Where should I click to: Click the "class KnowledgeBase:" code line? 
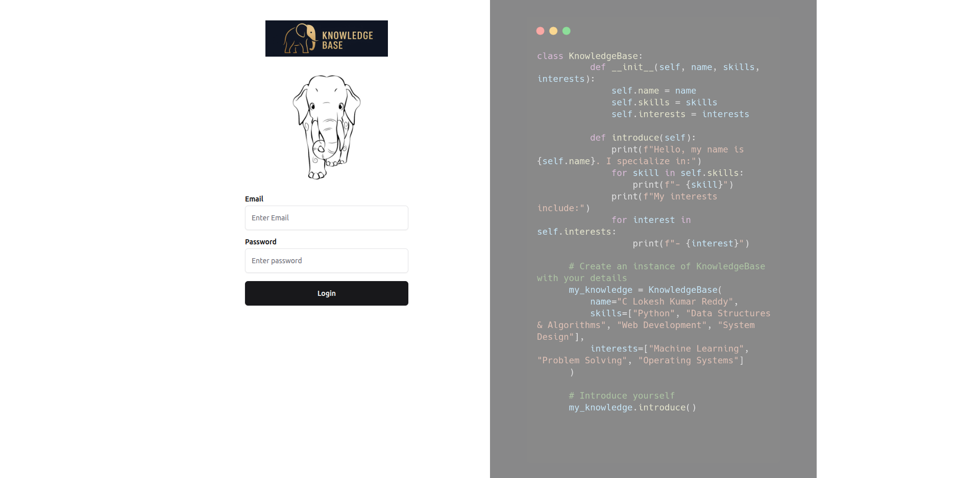pos(590,56)
